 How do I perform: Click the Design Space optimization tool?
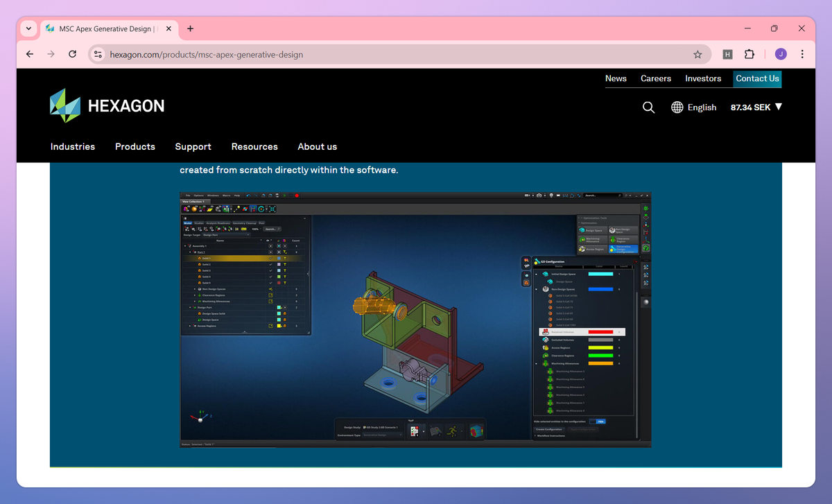[593, 230]
